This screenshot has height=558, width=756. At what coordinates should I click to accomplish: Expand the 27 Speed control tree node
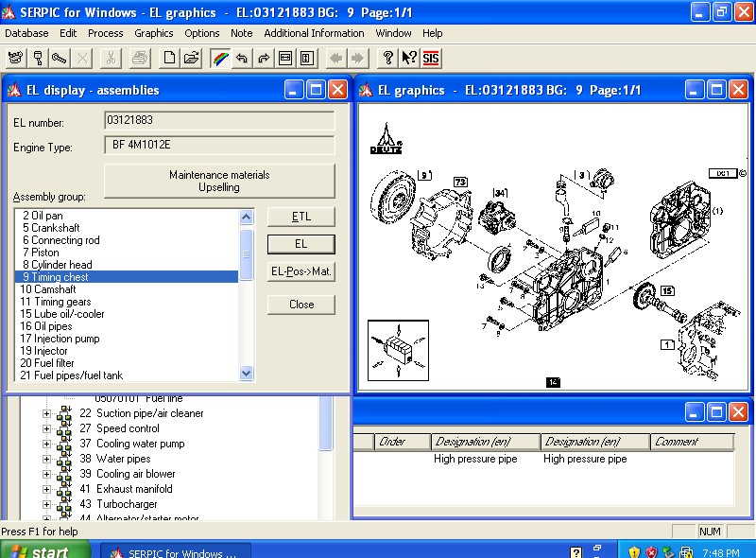(x=46, y=428)
